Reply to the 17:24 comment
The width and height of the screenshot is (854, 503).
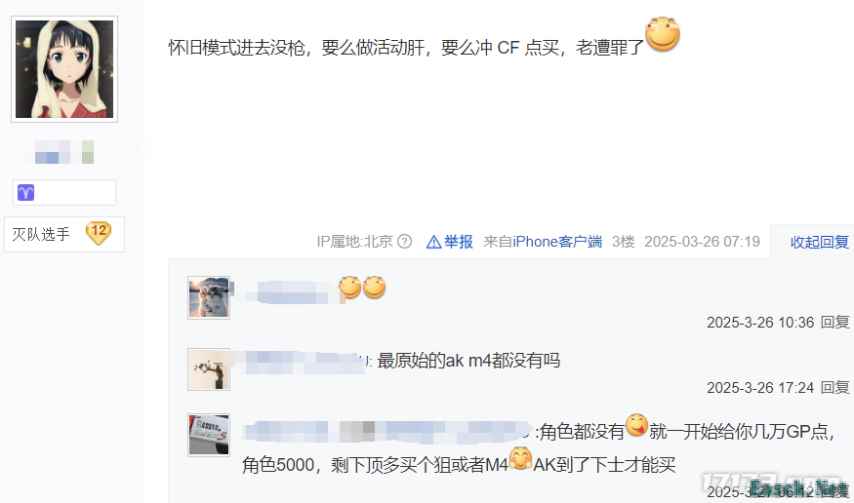834,387
